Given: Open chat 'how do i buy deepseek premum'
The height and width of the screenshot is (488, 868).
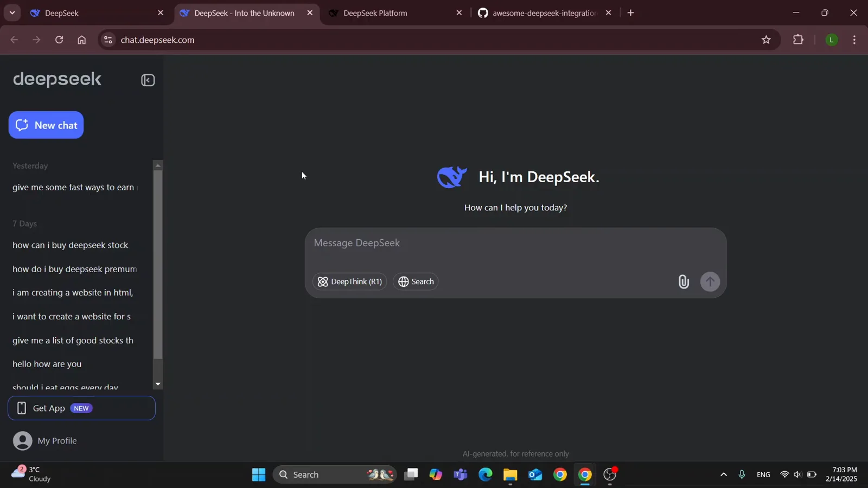Looking at the screenshot, I should coord(76,269).
